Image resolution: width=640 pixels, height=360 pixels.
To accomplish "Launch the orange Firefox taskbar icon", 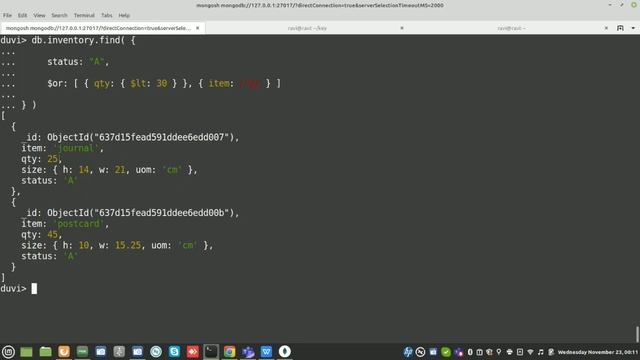I will (x=64, y=351).
